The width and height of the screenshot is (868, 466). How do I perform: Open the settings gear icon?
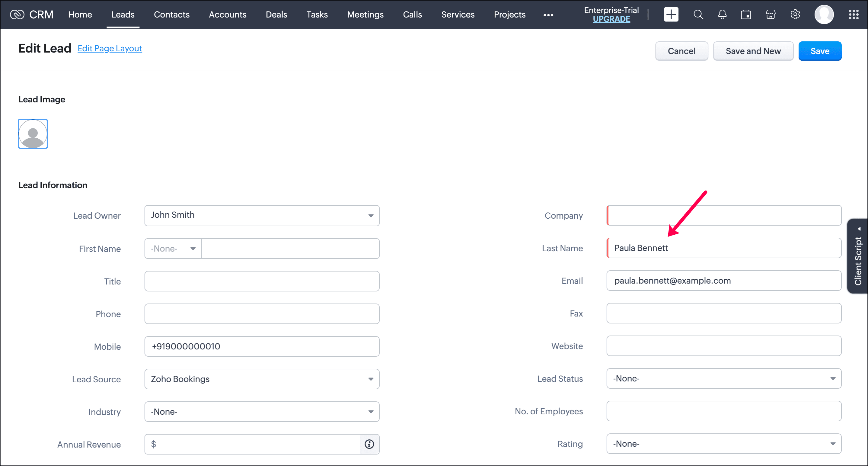[x=795, y=14]
